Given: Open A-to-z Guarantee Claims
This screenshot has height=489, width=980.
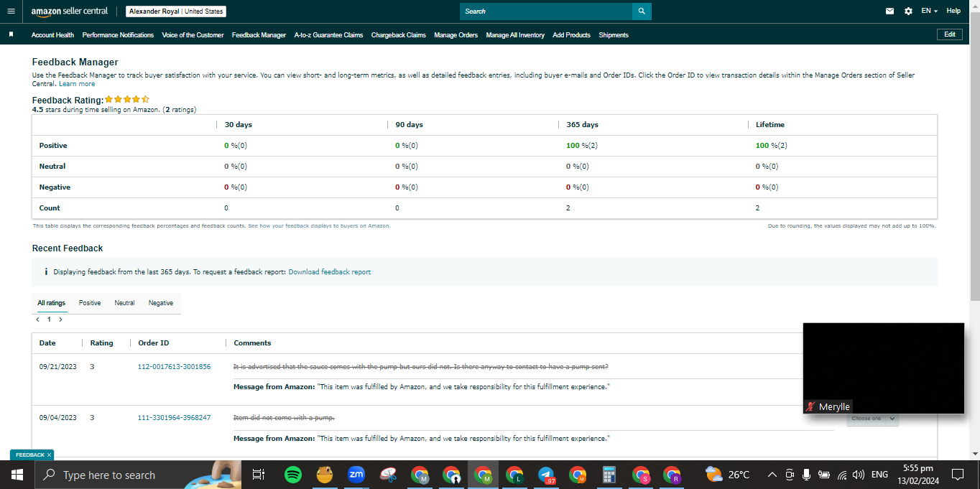Looking at the screenshot, I should tap(328, 34).
